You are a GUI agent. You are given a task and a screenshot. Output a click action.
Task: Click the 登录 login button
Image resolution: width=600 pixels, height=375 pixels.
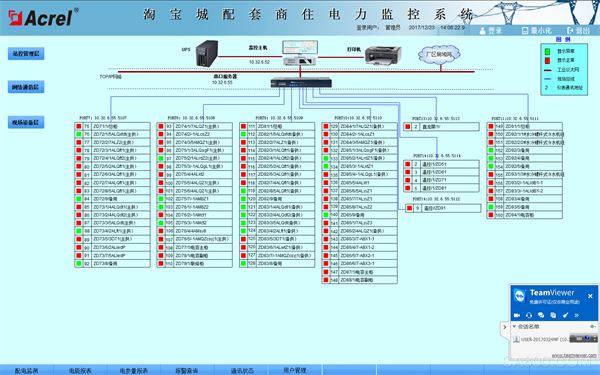[490, 31]
